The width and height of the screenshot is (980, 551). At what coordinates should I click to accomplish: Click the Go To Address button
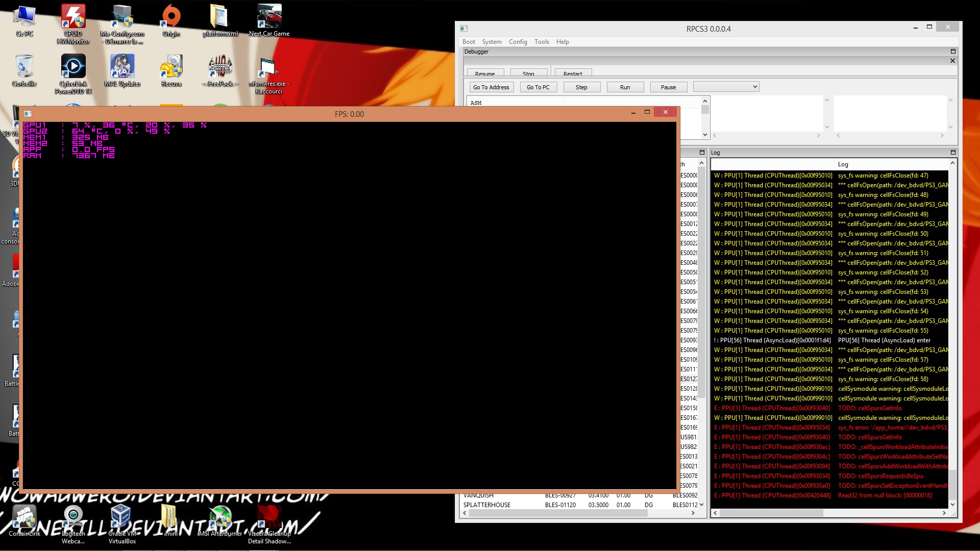(x=491, y=87)
